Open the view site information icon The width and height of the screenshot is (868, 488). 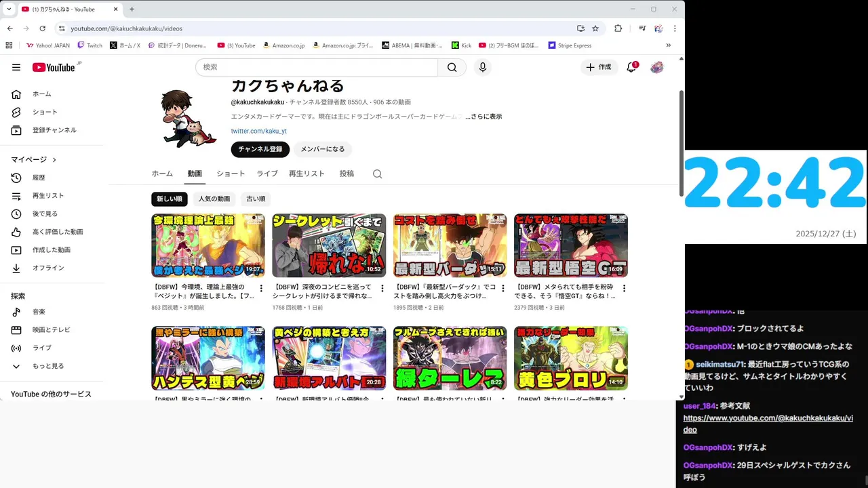62,28
